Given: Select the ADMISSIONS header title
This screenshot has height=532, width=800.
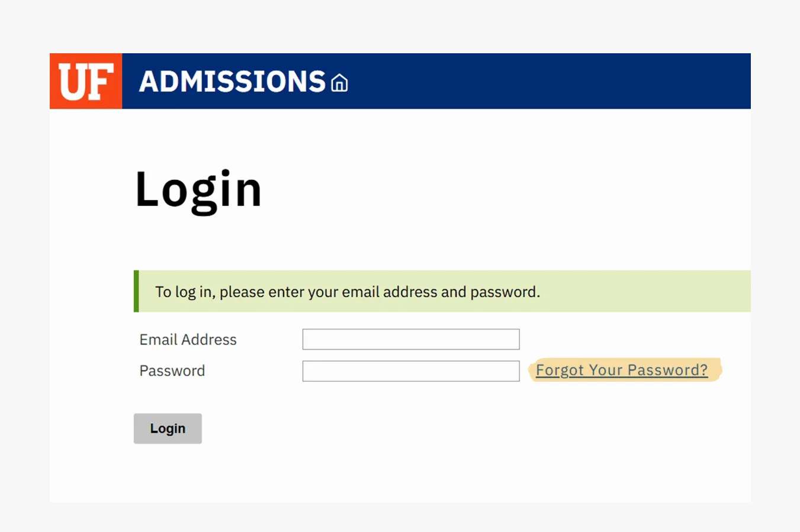Looking at the screenshot, I should (x=232, y=82).
